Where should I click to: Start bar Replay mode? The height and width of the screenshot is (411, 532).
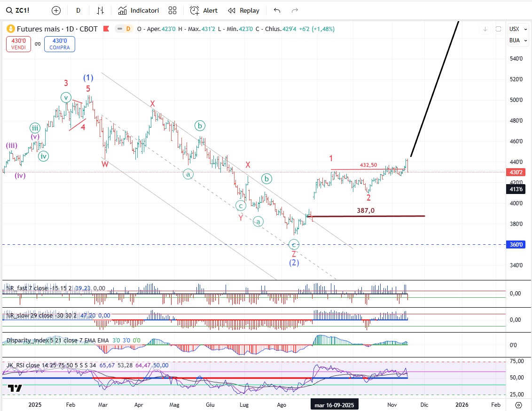click(x=243, y=10)
